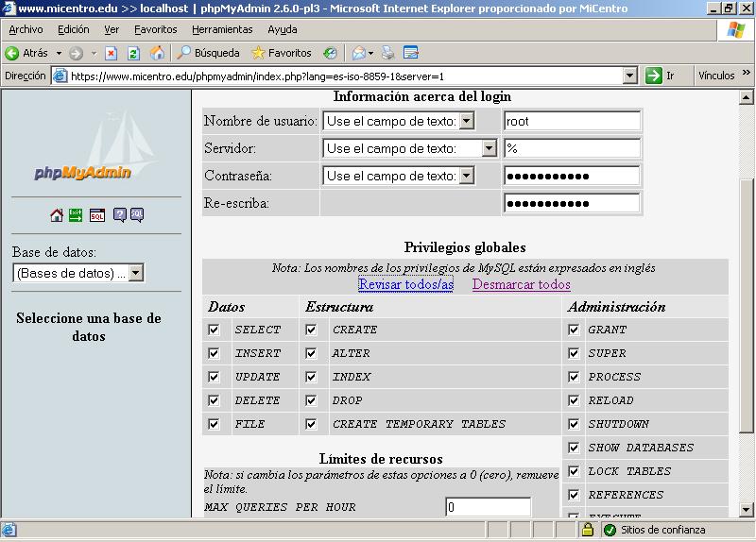Uncheck the SELECT privilege checkbox
The height and width of the screenshot is (542, 756).
click(x=214, y=330)
